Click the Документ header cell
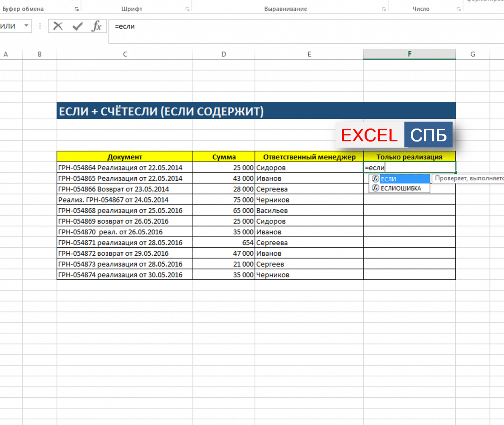Image resolution: width=504 pixels, height=425 pixels. coord(125,157)
